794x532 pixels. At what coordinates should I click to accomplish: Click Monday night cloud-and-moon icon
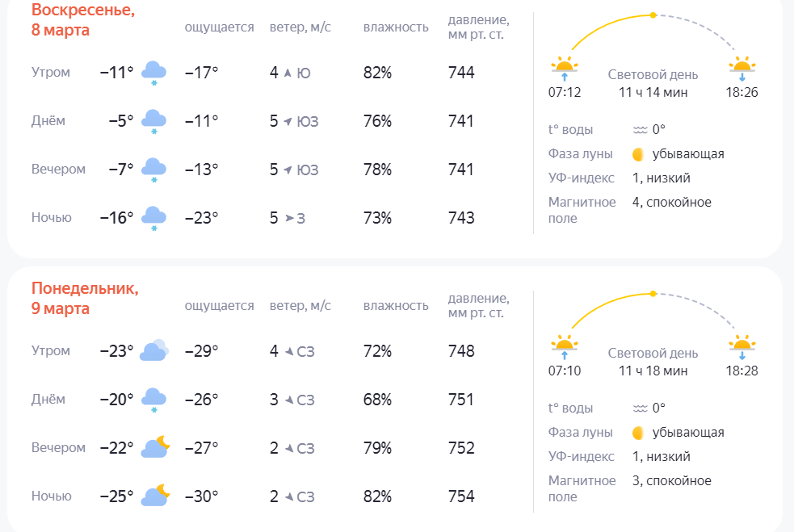(x=155, y=496)
